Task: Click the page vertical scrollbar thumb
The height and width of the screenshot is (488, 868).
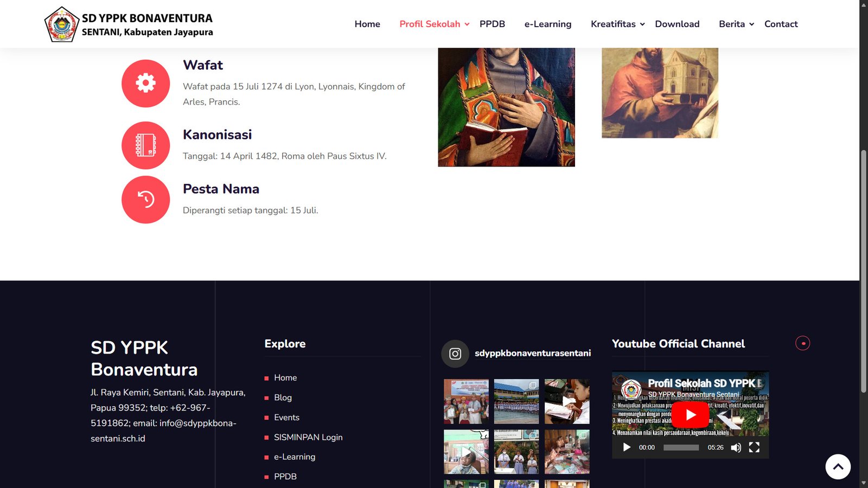Action: pyautogui.click(x=864, y=271)
